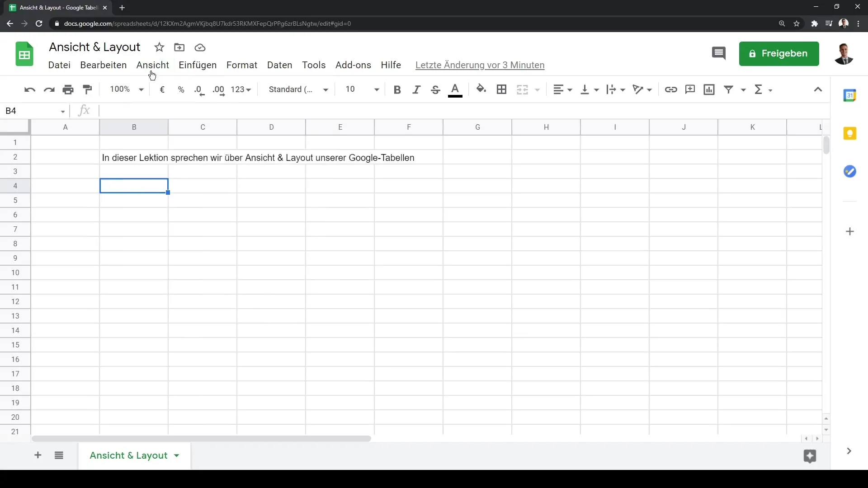Open the Format menu

[242, 65]
